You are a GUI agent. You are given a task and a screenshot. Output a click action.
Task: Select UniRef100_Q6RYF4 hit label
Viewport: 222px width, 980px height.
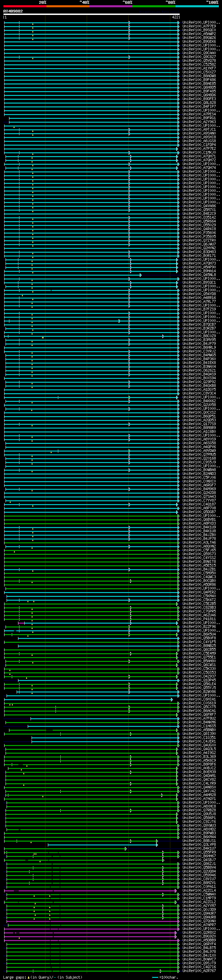(x=199, y=944)
